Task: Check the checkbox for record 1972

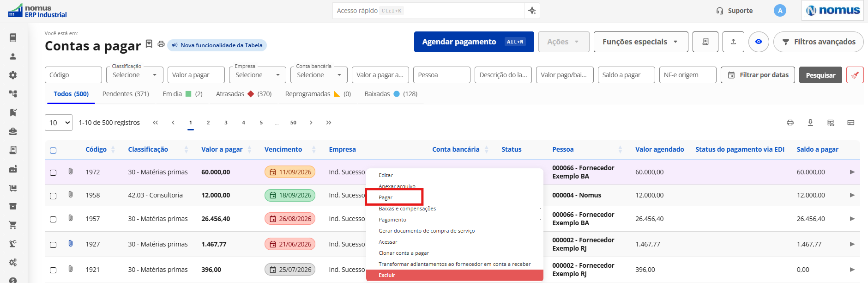Action: tap(53, 172)
